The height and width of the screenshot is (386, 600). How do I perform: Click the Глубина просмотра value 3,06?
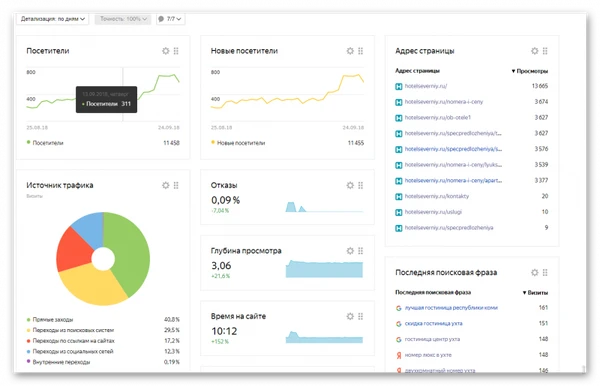tap(221, 265)
